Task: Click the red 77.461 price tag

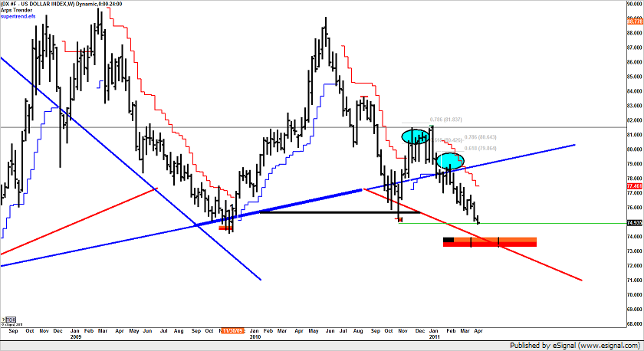Action: [x=633, y=186]
